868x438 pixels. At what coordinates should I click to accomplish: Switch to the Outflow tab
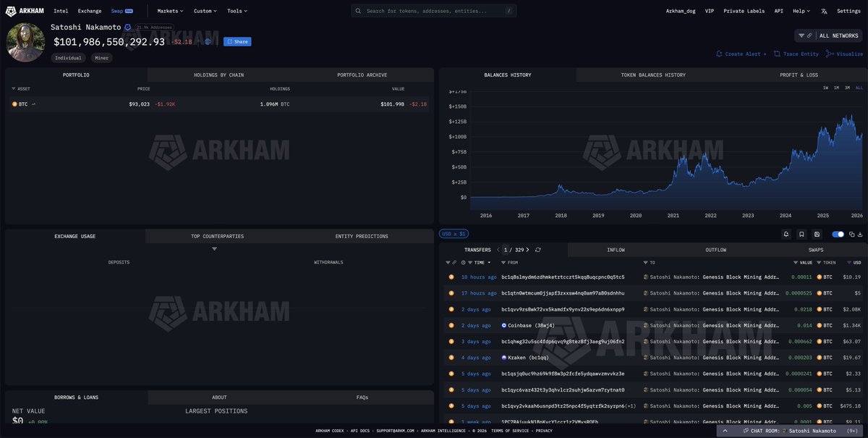click(716, 250)
